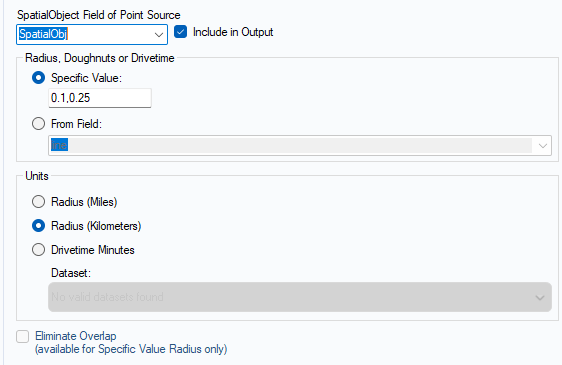Click the 'From Field:' label text
This screenshot has height=365, width=562.
point(76,124)
